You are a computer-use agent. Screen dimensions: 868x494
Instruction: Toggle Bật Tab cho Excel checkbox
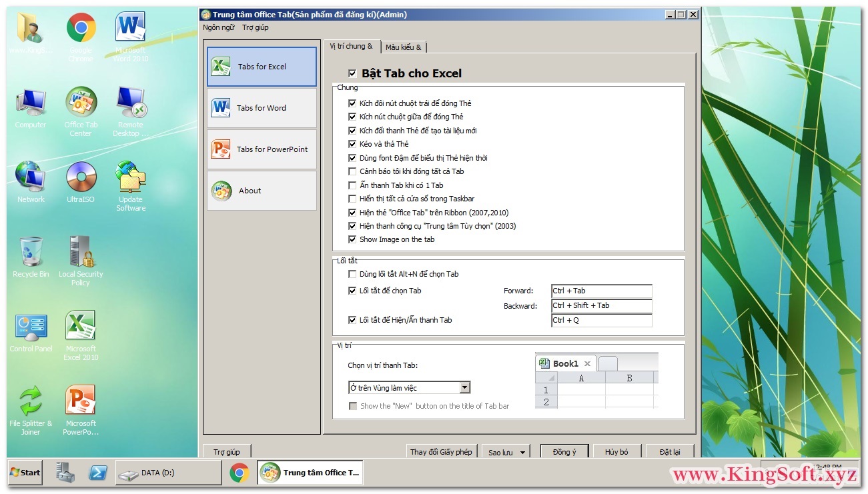click(x=352, y=73)
